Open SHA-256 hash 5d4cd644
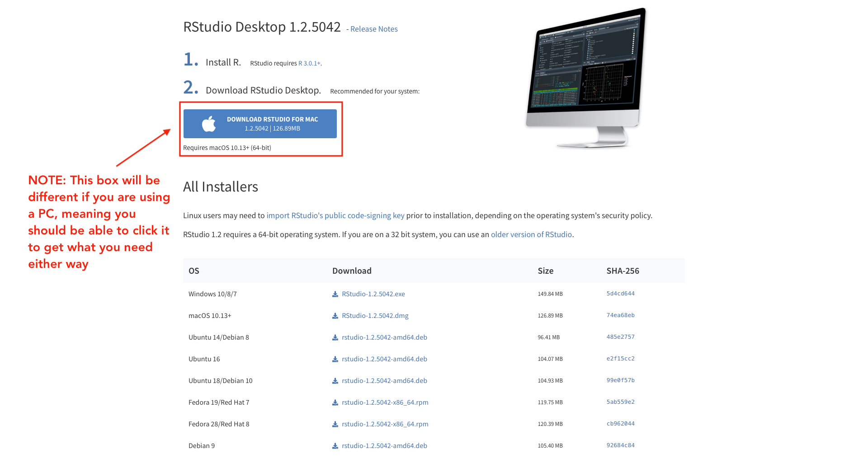Image resolution: width=868 pixels, height=458 pixels. 621,294
